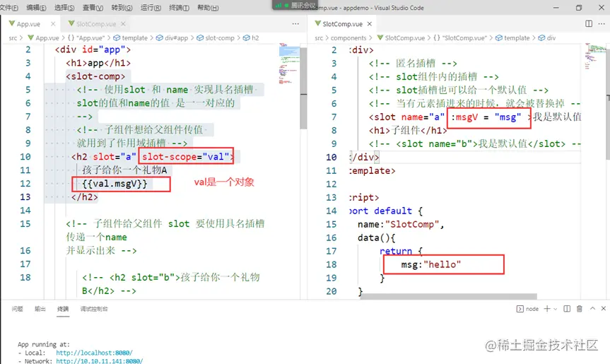The image size is (610, 364).
Task: Open the http://10.10.11.141:8080/ network link
Action: coord(100,361)
